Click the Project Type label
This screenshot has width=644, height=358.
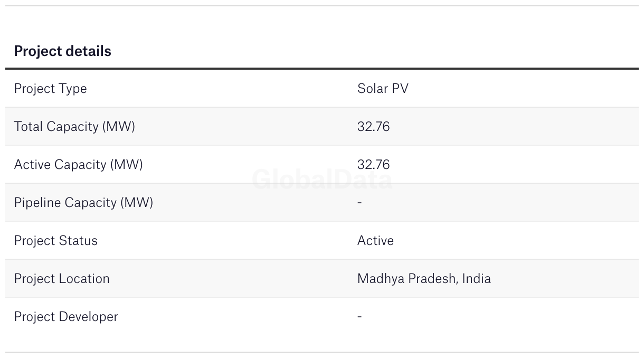[50, 89]
